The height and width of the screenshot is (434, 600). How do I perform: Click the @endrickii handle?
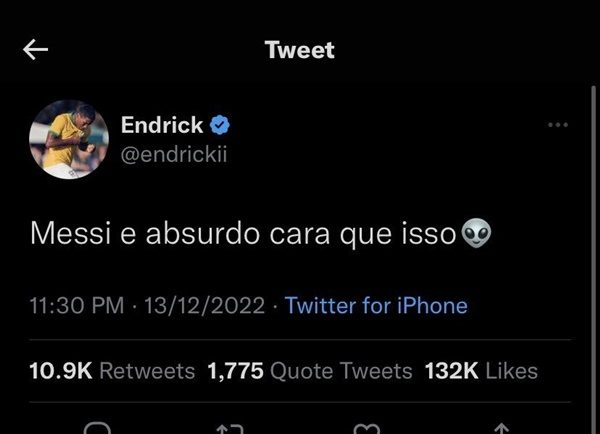(174, 155)
